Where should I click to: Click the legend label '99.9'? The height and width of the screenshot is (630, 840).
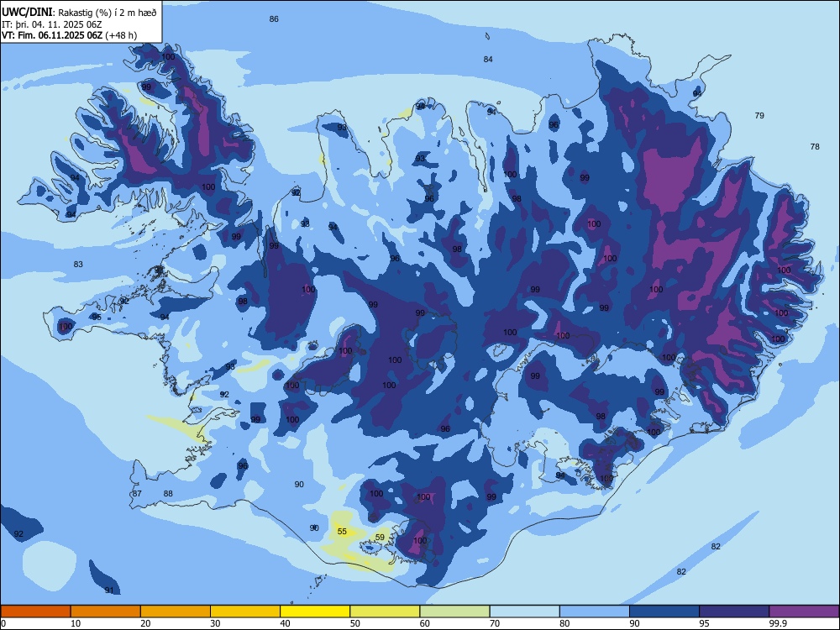click(777, 623)
